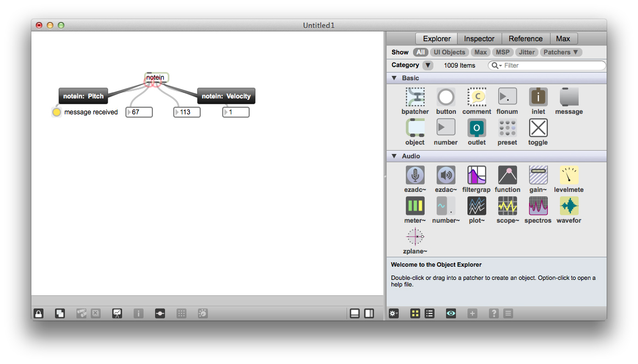Select the inlet object icon
Image resolution: width=638 pixels, height=364 pixels.
tap(538, 97)
